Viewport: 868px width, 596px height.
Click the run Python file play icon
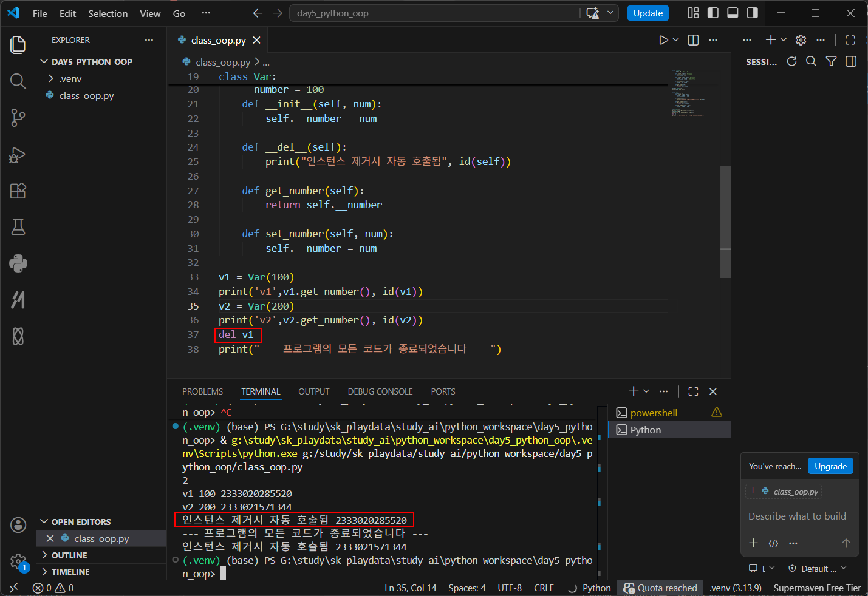pos(663,40)
